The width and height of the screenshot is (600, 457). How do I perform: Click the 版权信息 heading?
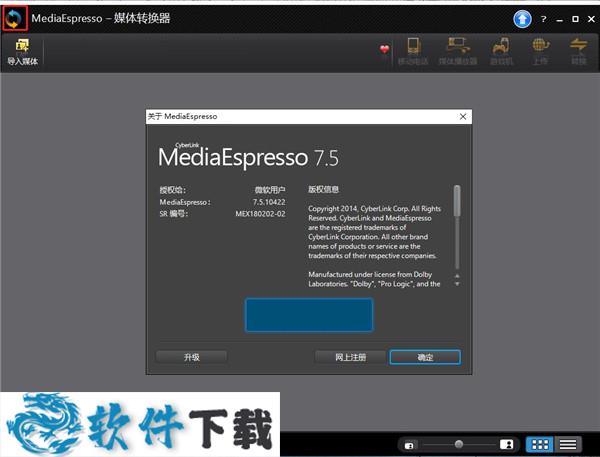click(x=323, y=189)
